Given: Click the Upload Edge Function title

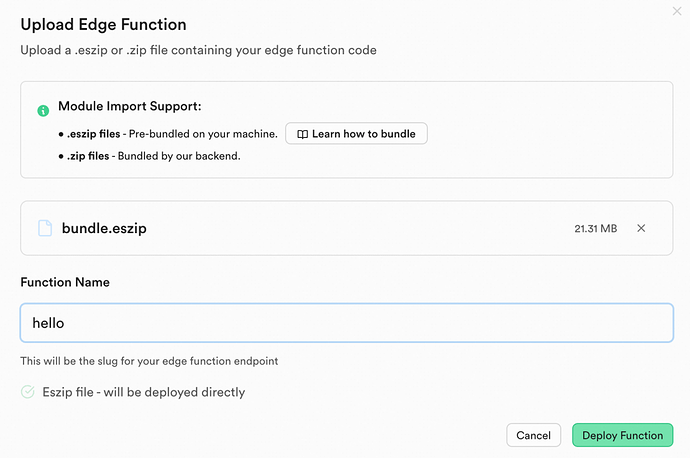Looking at the screenshot, I should pos(103,24).
